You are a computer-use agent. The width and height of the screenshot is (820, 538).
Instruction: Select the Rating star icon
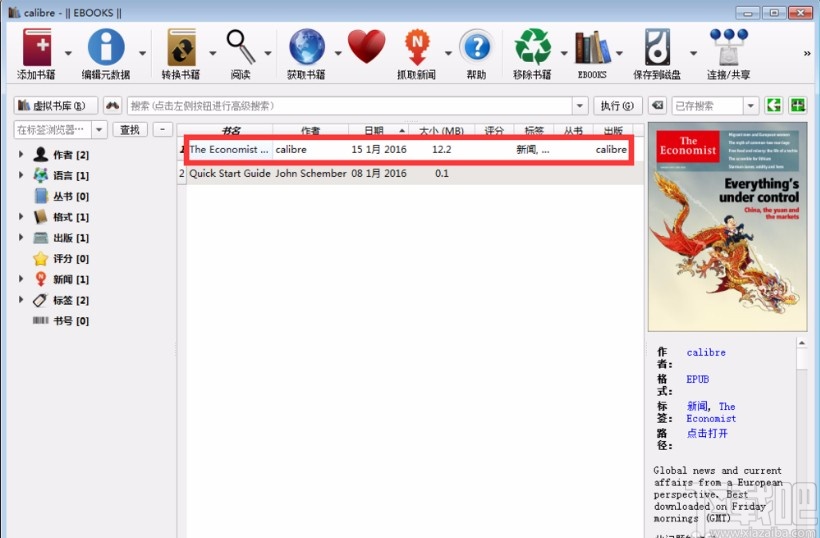coord(40,258)
